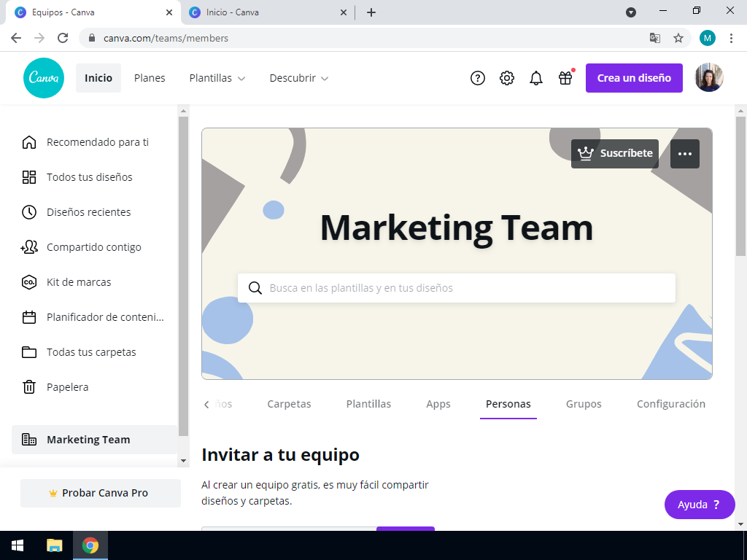Click the folder icon for Todas tus carpetas
This screenshot has height=560, width=747.
[29, 352]
